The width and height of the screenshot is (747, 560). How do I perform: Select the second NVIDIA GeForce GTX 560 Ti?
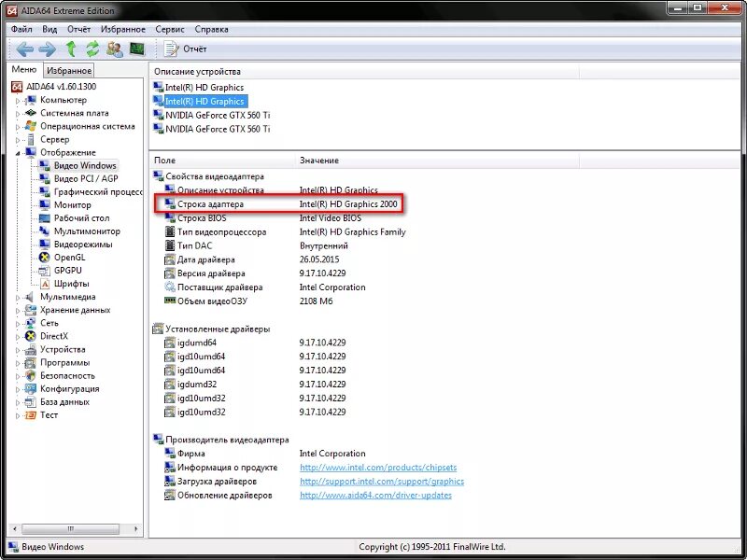pyautogui.click(x=218, y=129)
